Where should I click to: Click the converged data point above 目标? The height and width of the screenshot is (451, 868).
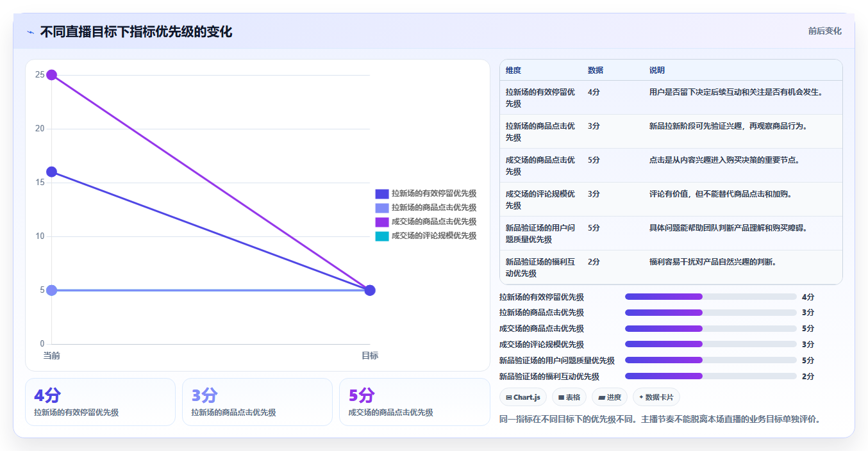pos(370,290)
